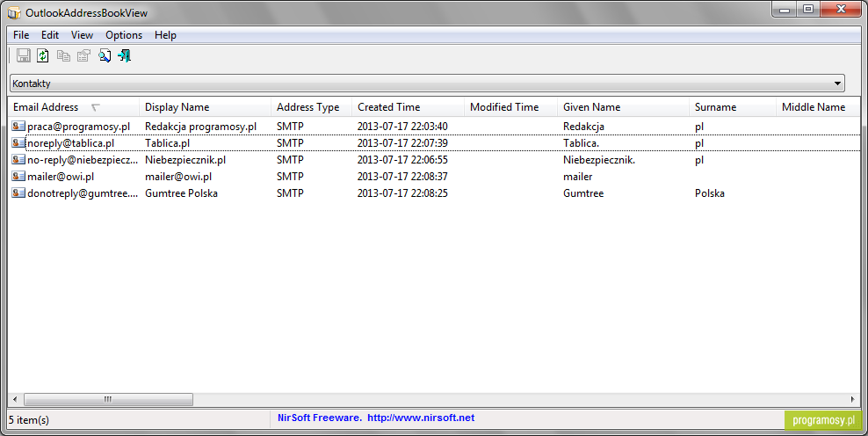Refresh the address book list
868x436 pixels.
tap(43, 55)
